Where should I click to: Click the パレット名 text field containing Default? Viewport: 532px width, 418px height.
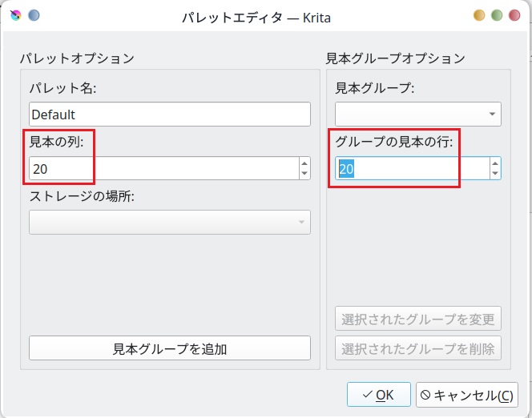[169, 115]
